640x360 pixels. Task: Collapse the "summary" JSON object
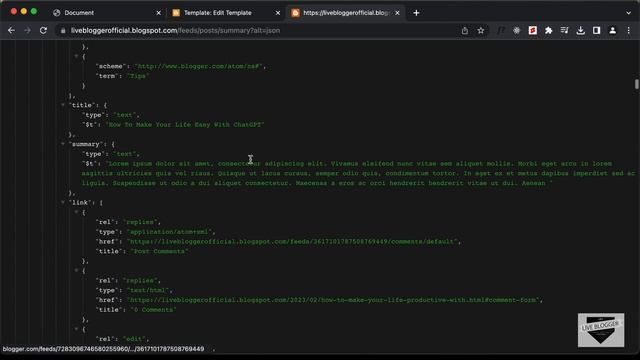pyautogui.click(x=63, y=144)
